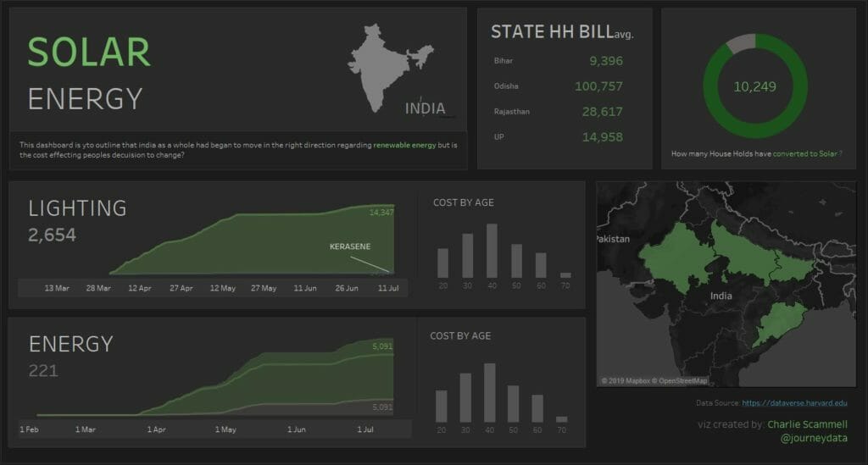Click the 10,249 value inside the donut
The image size is (868, 465).
coord(754,86)
